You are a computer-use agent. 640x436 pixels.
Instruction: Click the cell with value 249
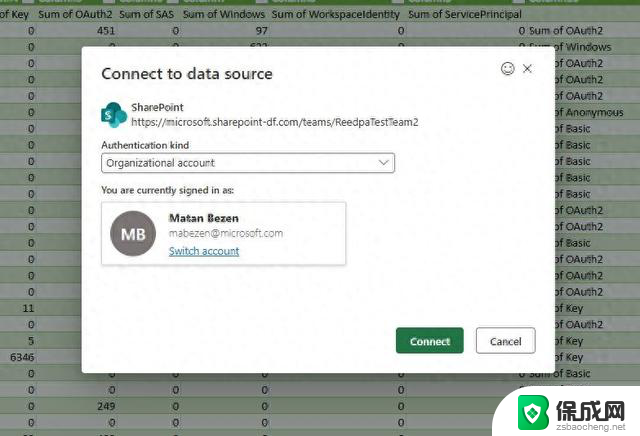pyautogui.click(x=106, y=406)
